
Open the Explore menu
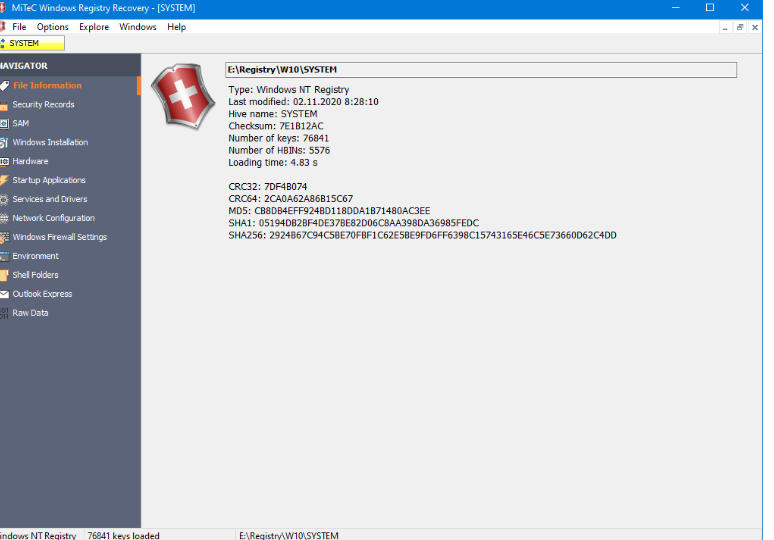[x=94, y=27]
